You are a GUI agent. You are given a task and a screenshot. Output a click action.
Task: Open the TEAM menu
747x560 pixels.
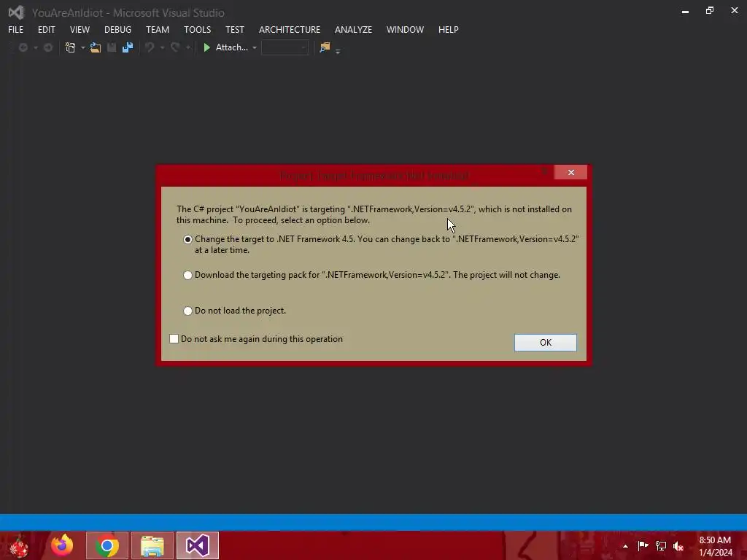[x=158, y=29]
